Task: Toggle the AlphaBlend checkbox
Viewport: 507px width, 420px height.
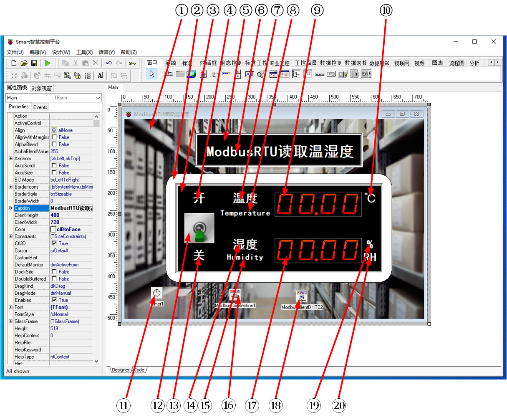Action: coord(54,144)
